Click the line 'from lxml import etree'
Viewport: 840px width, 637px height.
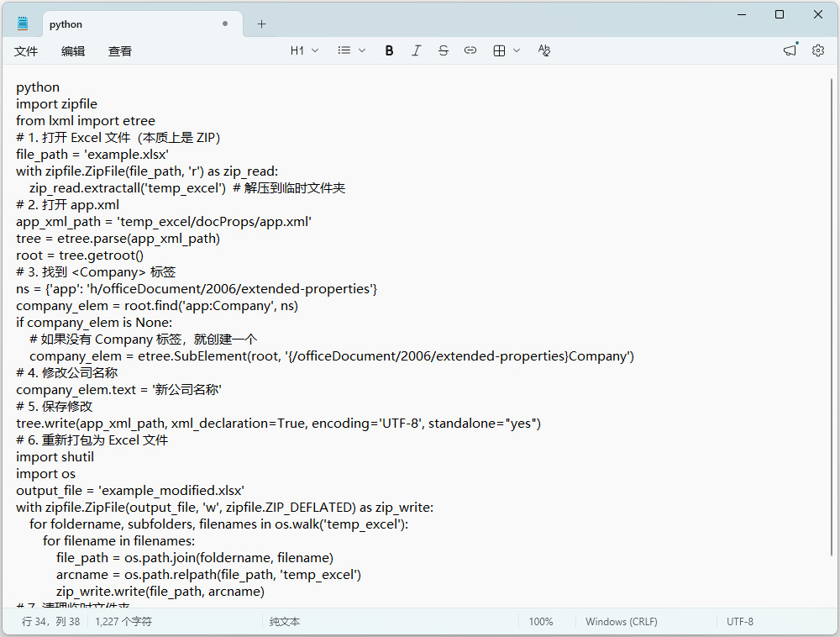(x=86, y=120)
